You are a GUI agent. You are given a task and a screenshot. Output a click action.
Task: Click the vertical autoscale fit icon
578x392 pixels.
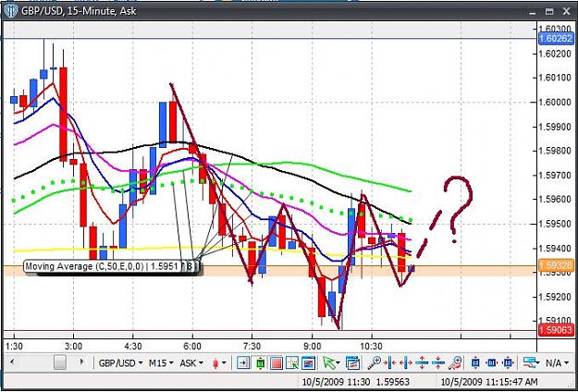(x=475, y=363)
